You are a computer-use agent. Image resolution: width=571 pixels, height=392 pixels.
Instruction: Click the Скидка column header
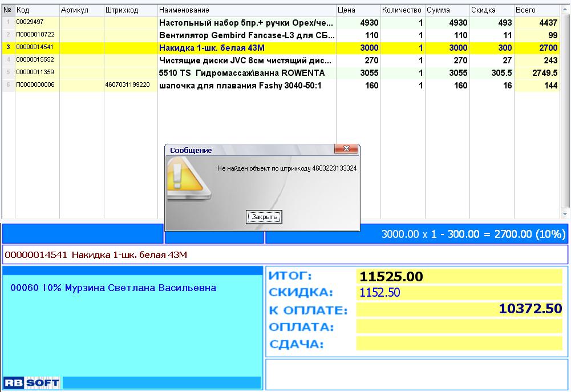(x=491, y=10)
